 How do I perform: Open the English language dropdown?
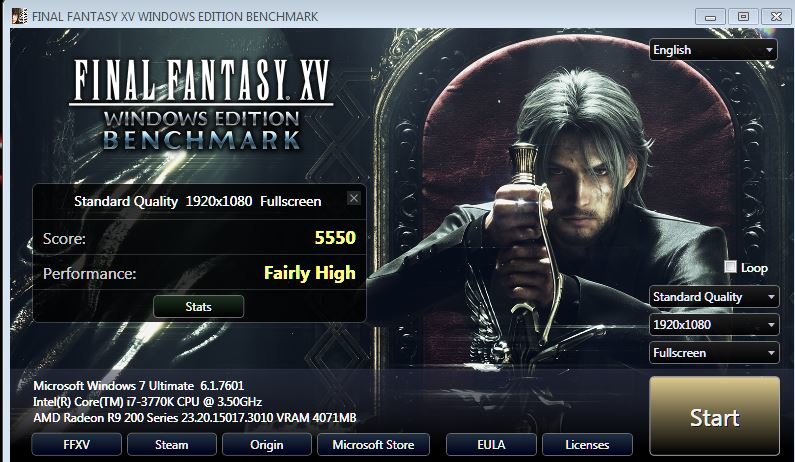click(713, 50)
